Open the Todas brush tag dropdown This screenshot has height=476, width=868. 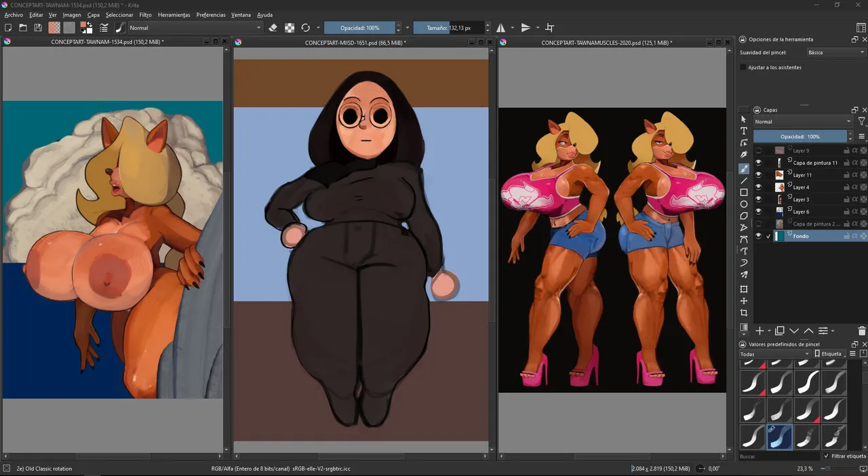coord(774,354)
